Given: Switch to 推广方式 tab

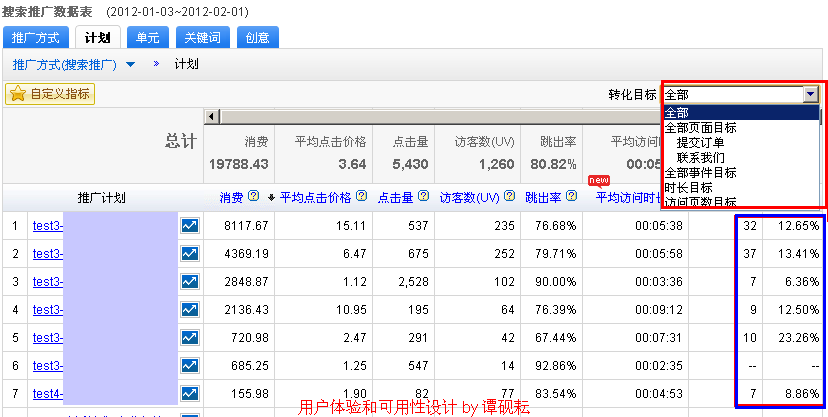Looking at the screenshot, I should click(36, 37).
